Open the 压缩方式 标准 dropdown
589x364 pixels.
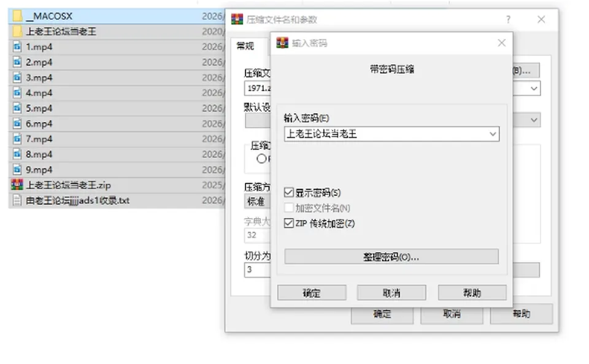(x=257, y=202)
